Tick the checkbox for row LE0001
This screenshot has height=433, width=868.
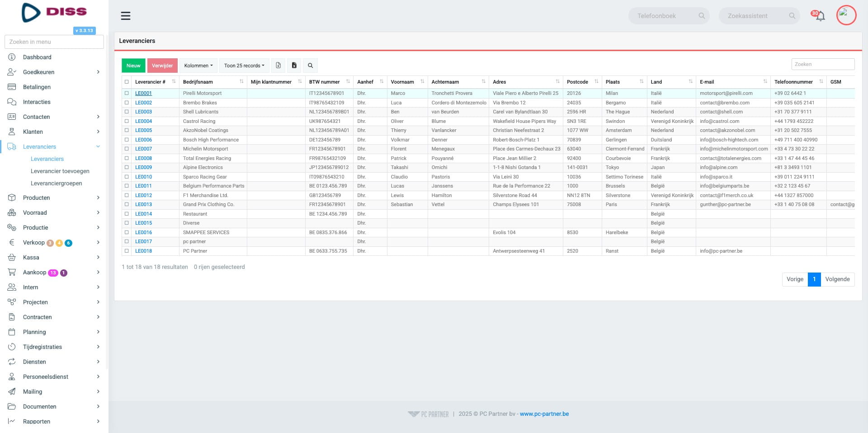coord(127,93)
